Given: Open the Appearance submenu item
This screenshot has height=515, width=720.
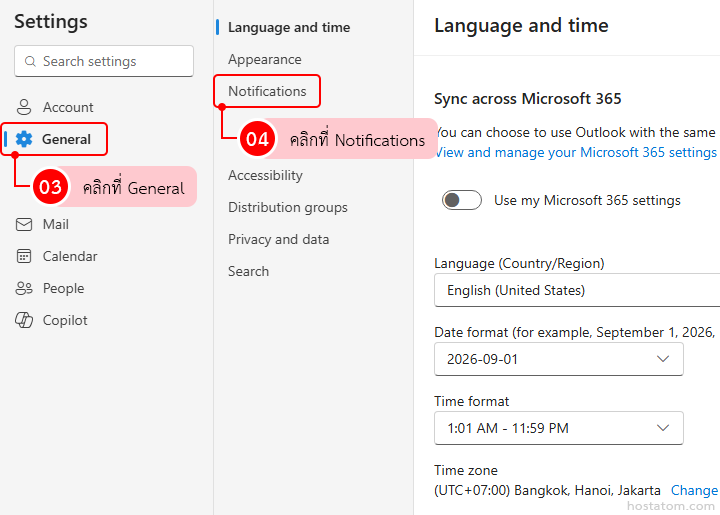Looking at the screenshot, I should coord(264,59).
